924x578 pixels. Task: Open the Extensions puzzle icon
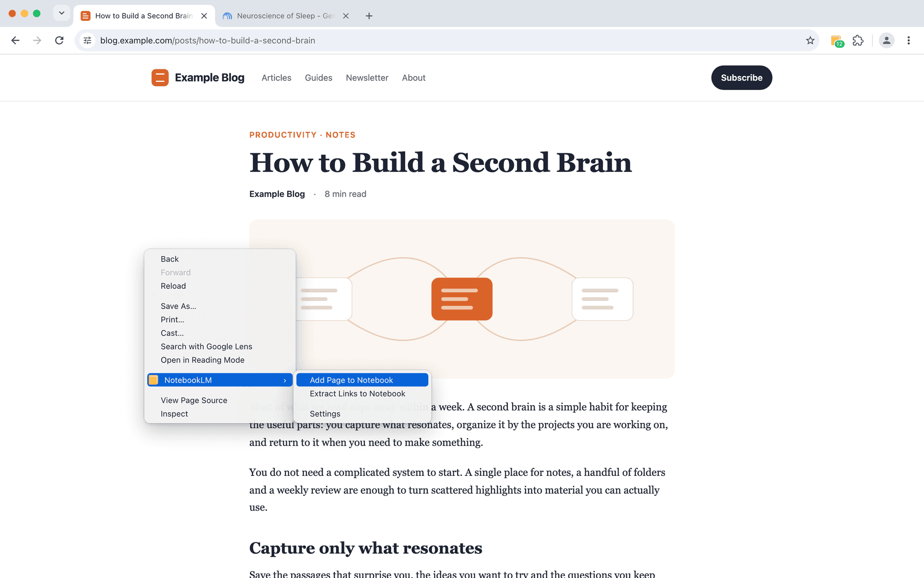coord(858,40)
